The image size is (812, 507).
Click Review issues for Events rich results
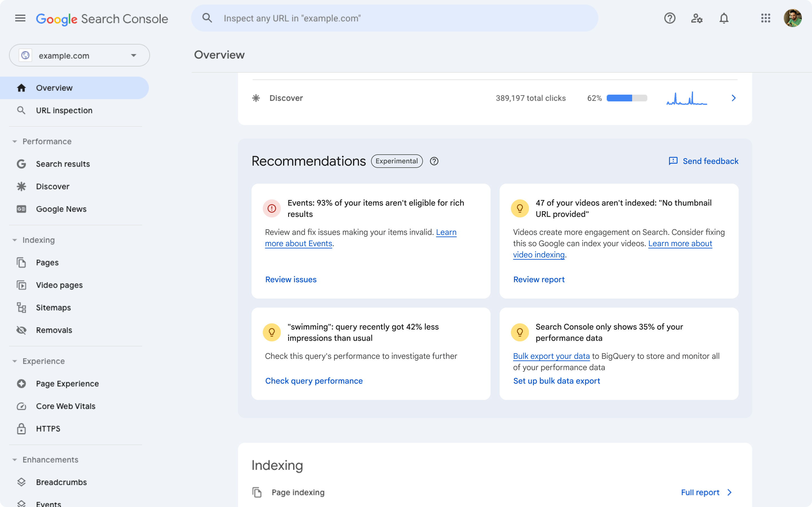290,279
